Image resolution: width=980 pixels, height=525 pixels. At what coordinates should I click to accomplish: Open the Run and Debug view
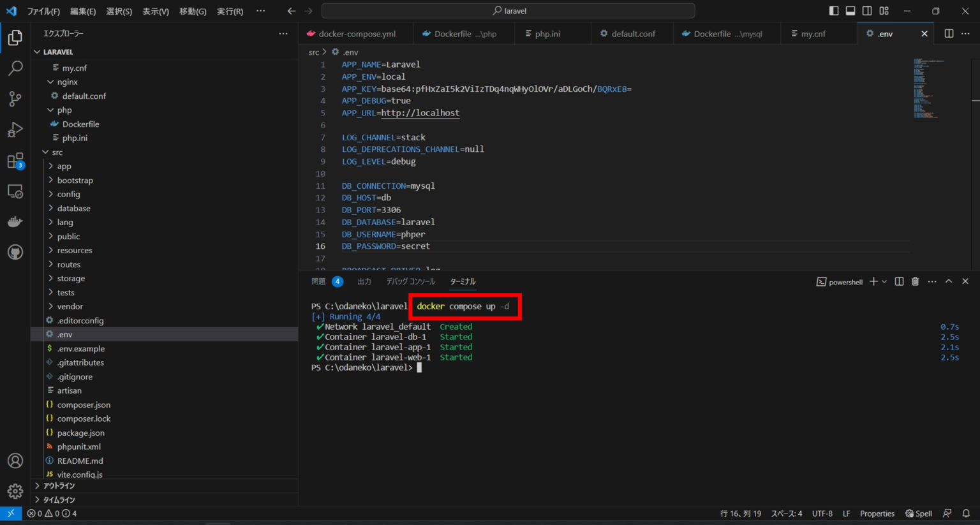click(x=15, y=129)
